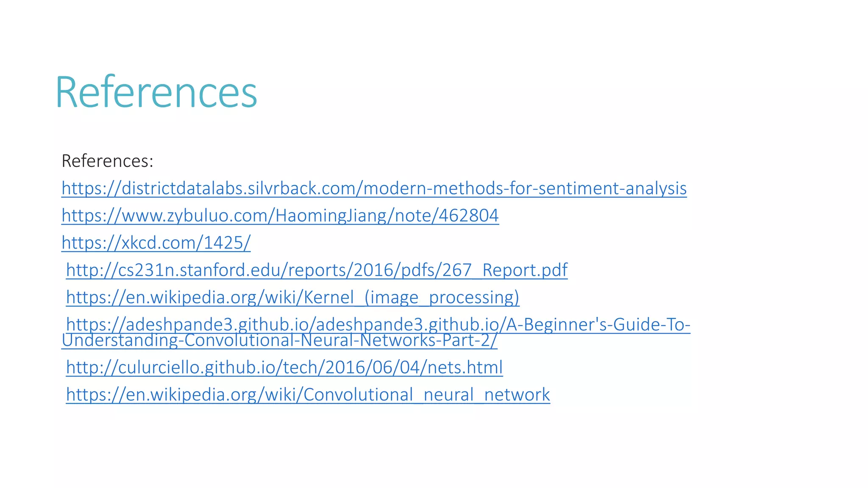This screenshot has width=868, height=488.
Task: Open the adeshpande3 Beginner's Guide link
Action: (x=378, y=324)
